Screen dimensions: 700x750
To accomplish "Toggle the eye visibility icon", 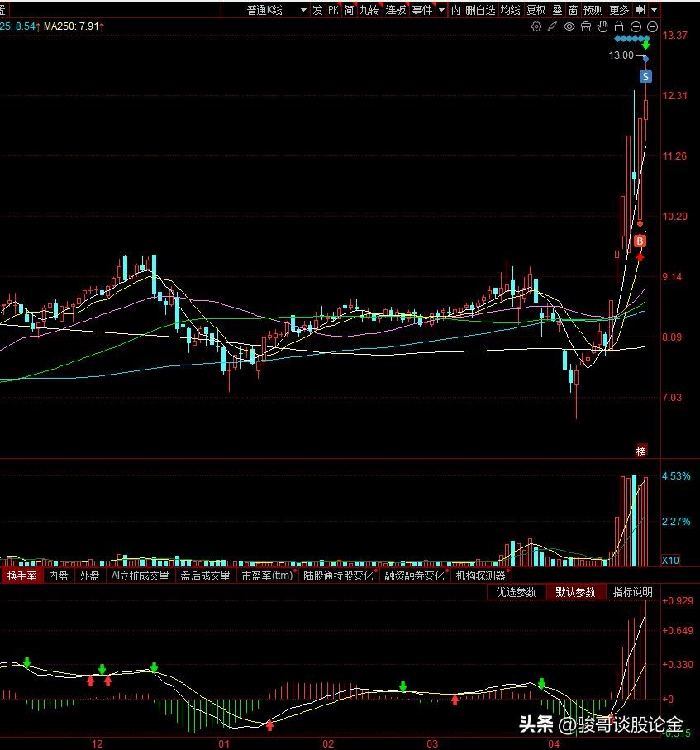I will pos(569,26).
